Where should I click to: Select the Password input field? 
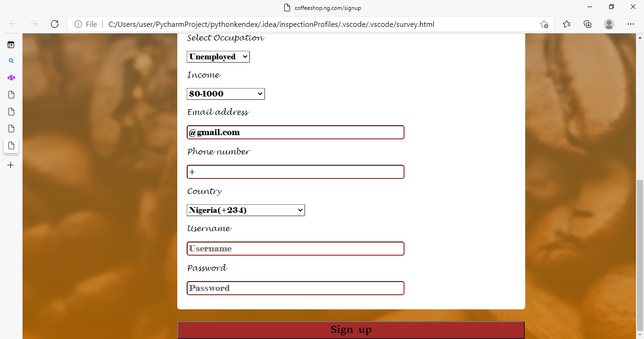pyautogui.click(x=295, y=288)
